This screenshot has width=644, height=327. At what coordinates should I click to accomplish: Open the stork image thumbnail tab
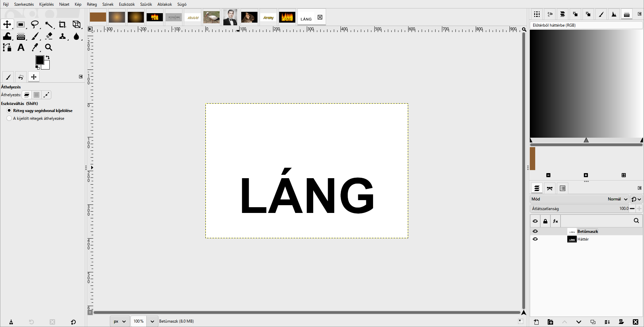[212, 17]
